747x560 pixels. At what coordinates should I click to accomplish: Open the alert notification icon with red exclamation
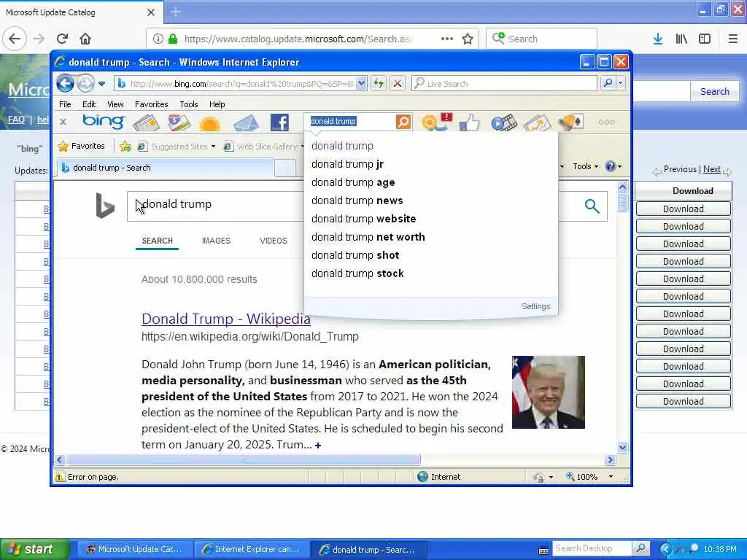[x=437, y=122]
